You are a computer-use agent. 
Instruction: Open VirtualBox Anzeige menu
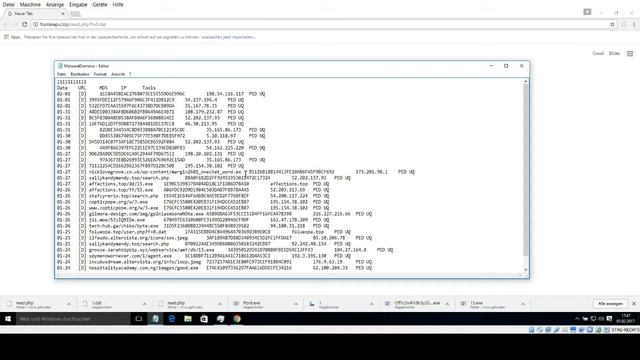(55, 4)
